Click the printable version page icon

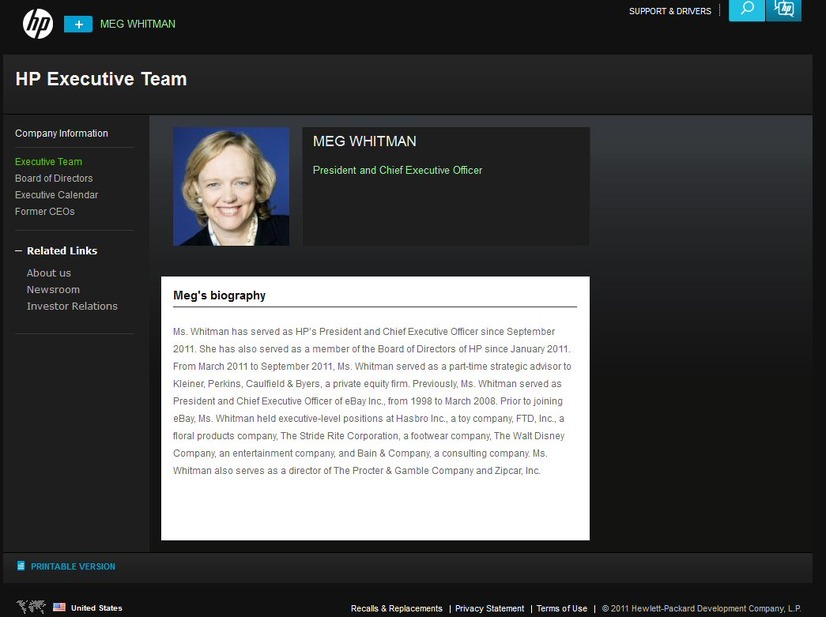point(21,566)
